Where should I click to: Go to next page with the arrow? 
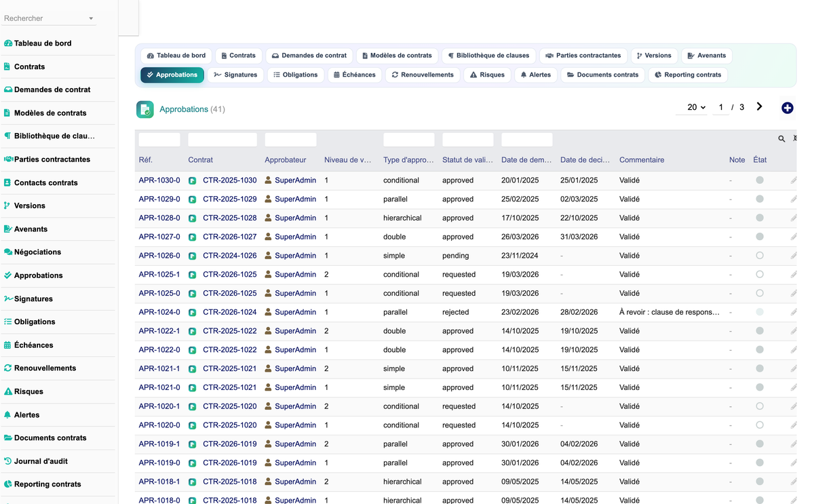pyautogui.click(x=759, y=106)
